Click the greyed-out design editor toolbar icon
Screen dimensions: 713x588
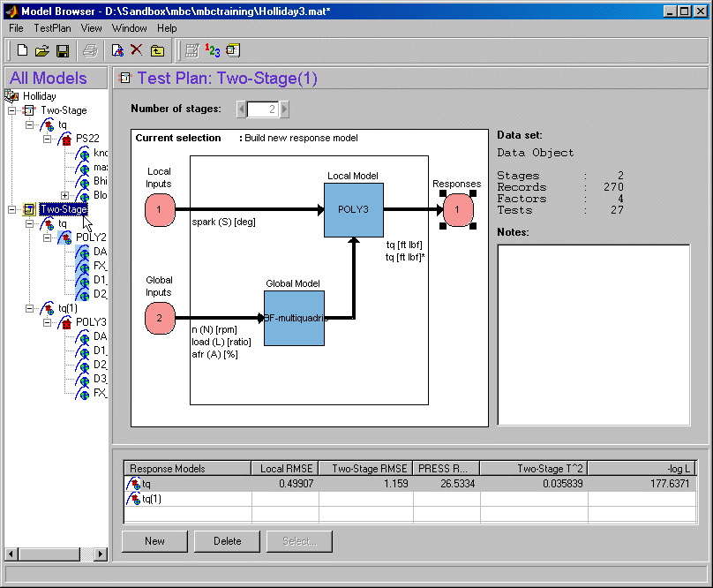[x=191, y=50]
